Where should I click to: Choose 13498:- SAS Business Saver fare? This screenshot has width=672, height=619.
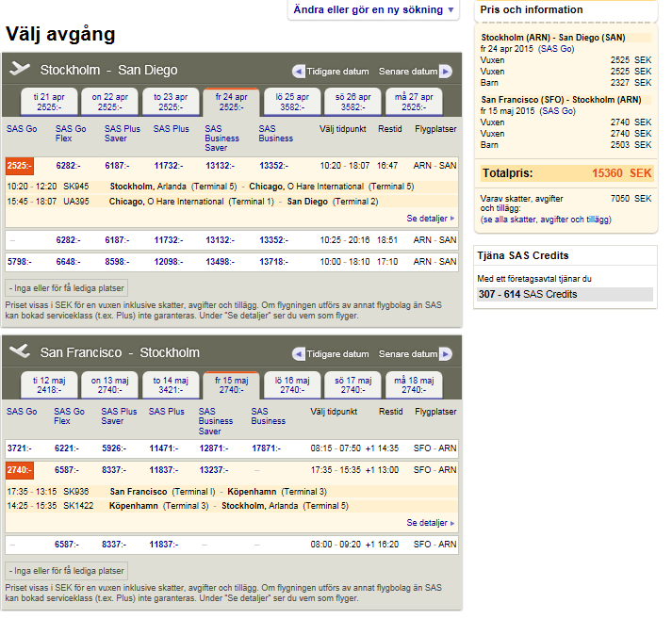220,262
